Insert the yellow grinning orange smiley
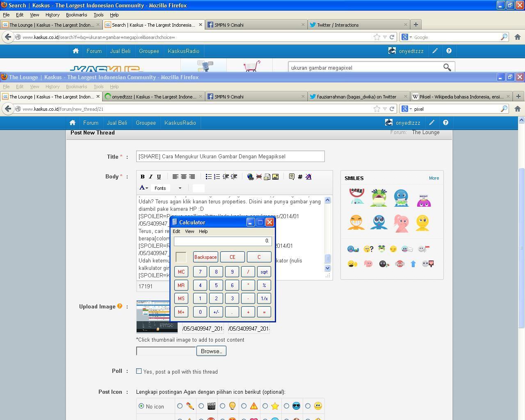 356,222
